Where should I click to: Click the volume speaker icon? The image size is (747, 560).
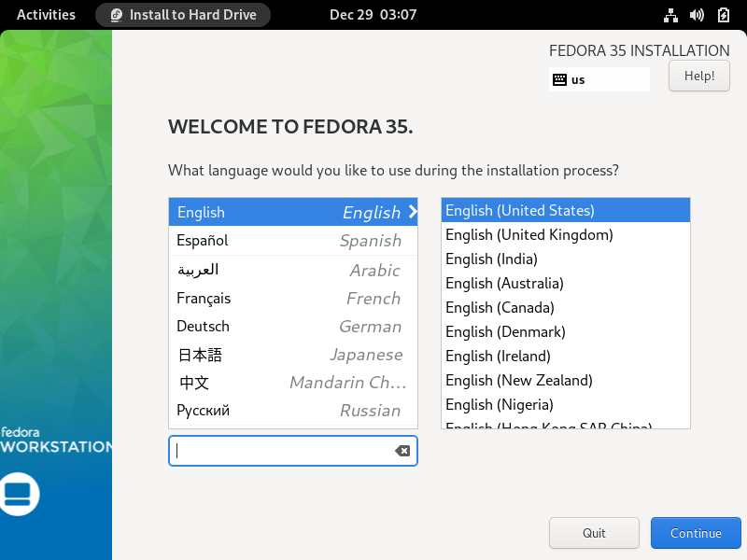[697, 15]
